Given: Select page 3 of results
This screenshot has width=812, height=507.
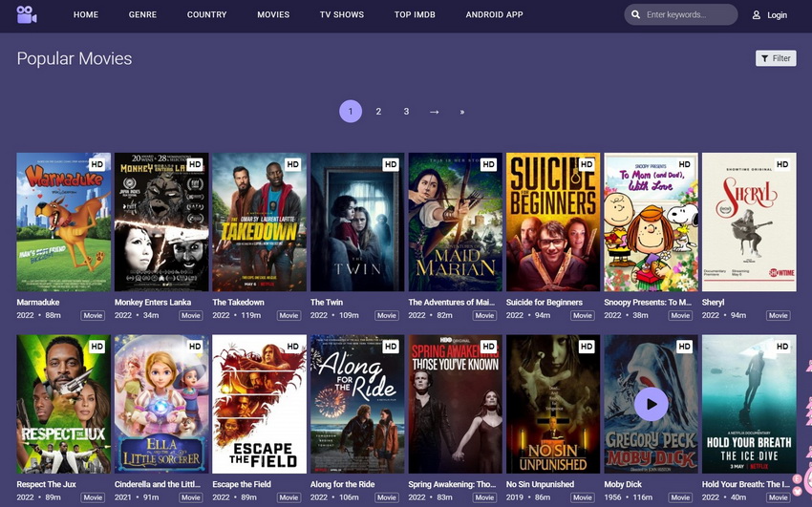Looking at the screenshot, I should coord(406,112).
